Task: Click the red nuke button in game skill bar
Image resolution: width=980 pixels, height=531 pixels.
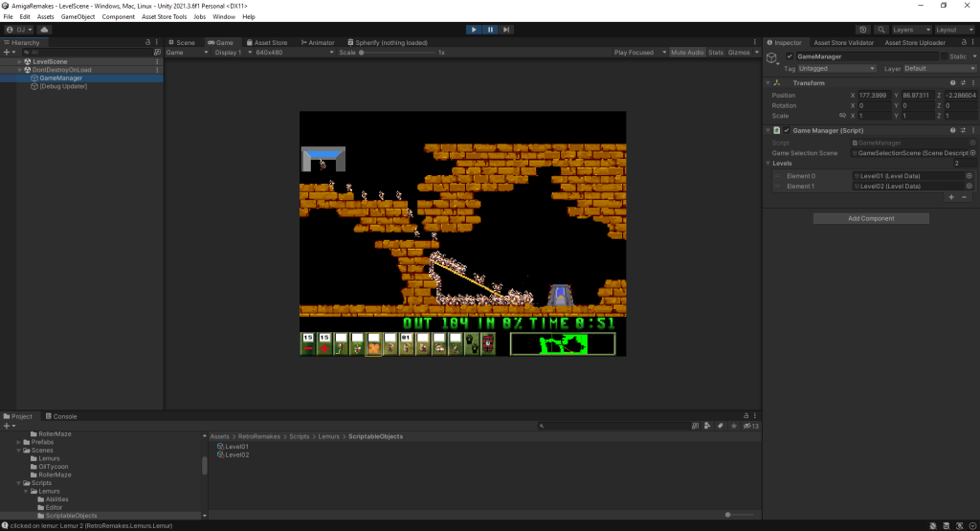Action: tap(488, 344)
